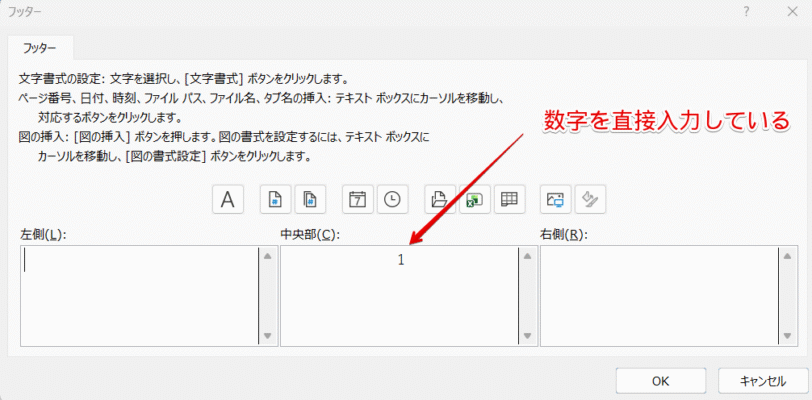Insert date calendar icon
This screenshot has width=812, height=400.
(358, 199)
